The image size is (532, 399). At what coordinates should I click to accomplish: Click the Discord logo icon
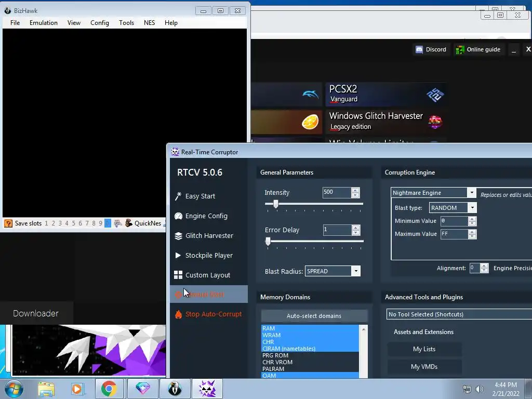419,49
